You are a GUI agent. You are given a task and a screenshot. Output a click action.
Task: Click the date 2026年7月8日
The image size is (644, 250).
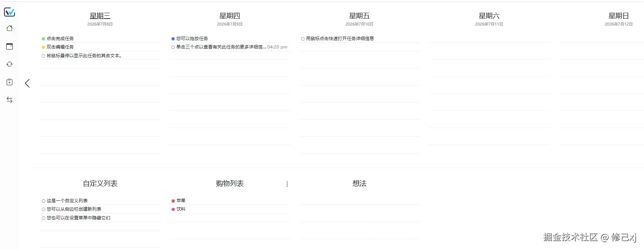[x=100, y=24]
